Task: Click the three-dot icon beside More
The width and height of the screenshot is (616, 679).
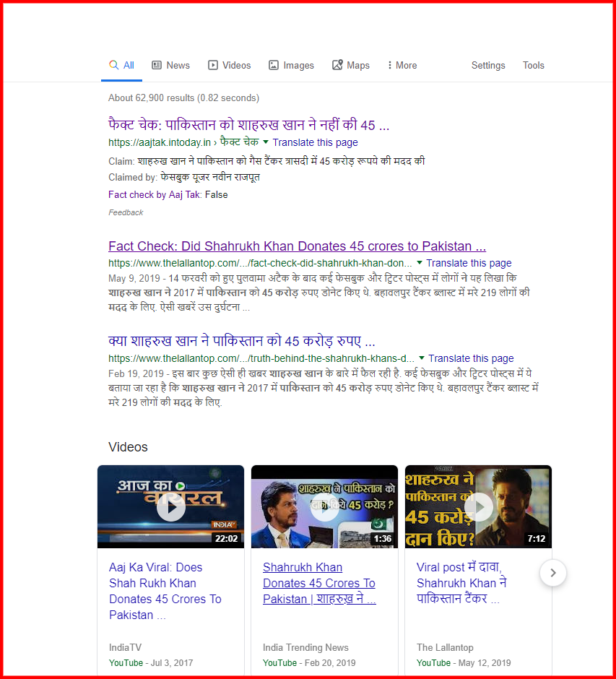Action: tap(389, 66)
